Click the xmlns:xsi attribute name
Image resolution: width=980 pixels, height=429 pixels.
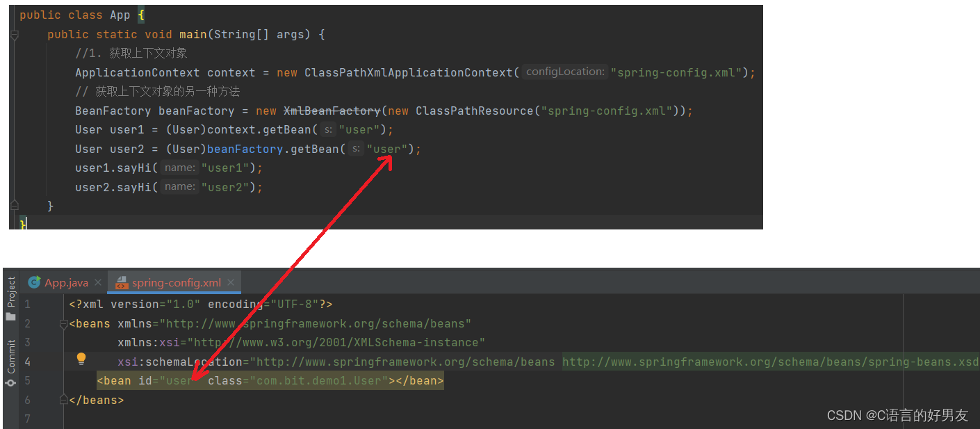pyautogui.click(x=149, y=343)
